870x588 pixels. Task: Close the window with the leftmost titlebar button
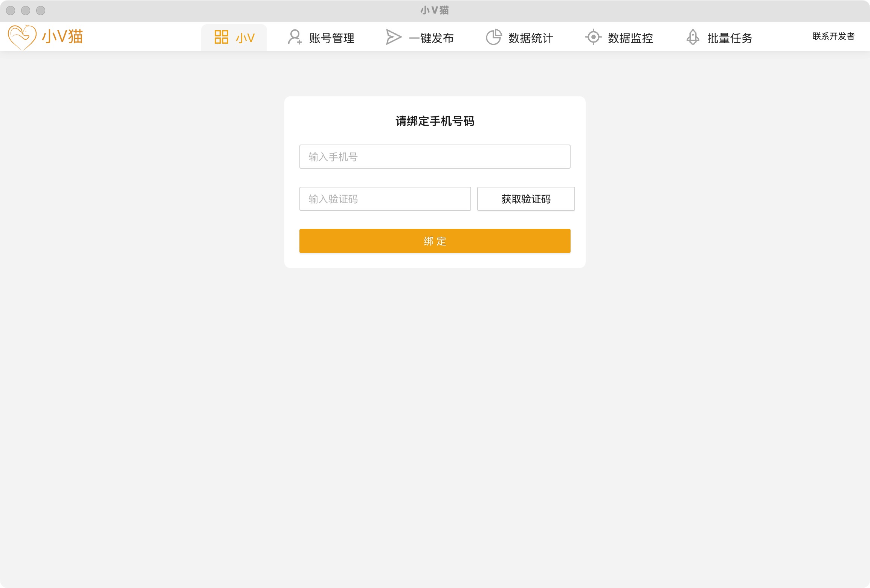(11, 11)
